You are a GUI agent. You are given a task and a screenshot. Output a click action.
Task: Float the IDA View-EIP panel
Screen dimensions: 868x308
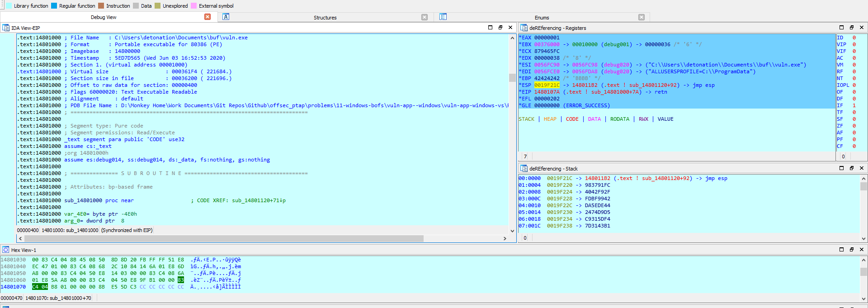coord(500,28)
